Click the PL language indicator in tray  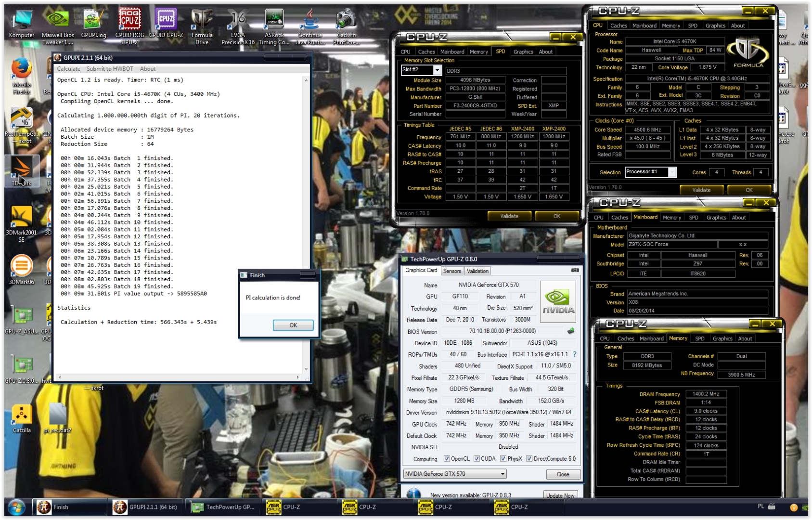click(x=761, y=506)
